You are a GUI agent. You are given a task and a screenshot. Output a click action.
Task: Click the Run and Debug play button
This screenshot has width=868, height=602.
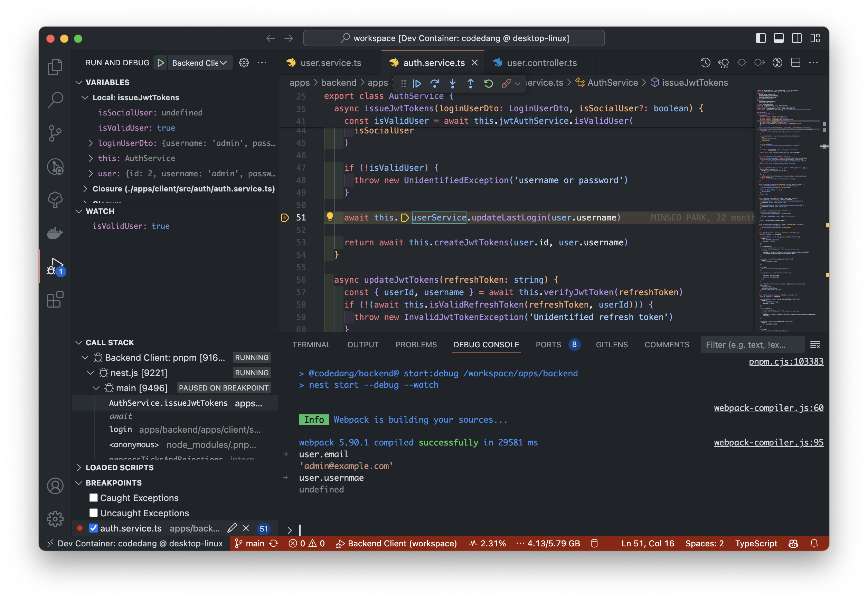162,61
